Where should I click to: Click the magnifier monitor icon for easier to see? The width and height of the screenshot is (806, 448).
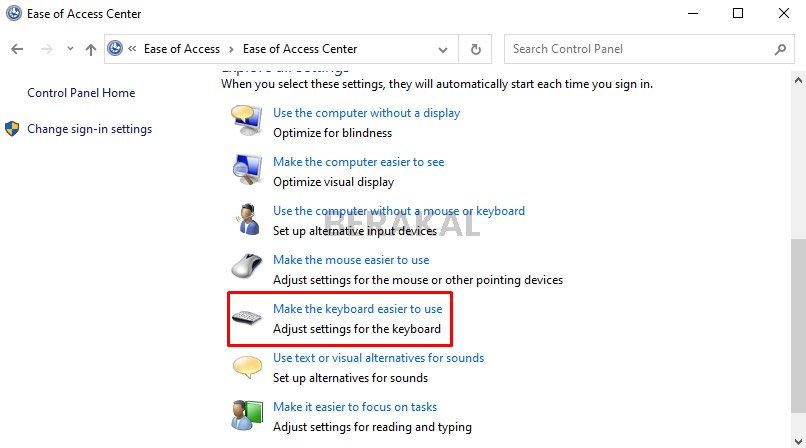247,169
